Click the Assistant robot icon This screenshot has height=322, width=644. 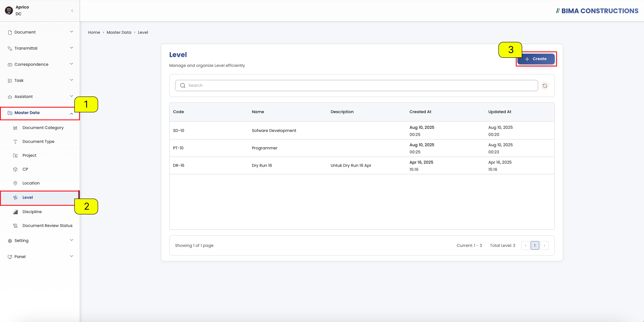click(x=10, y=97)
